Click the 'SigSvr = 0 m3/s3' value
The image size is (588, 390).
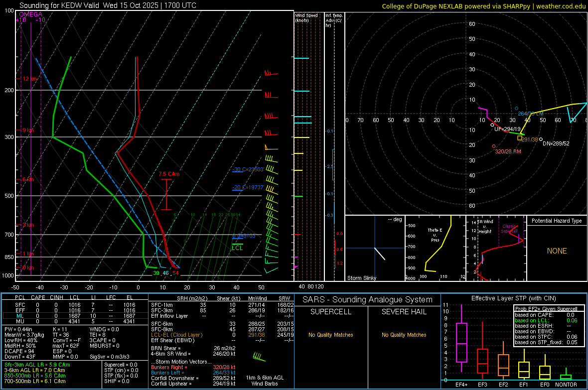(x=110, y=357)
